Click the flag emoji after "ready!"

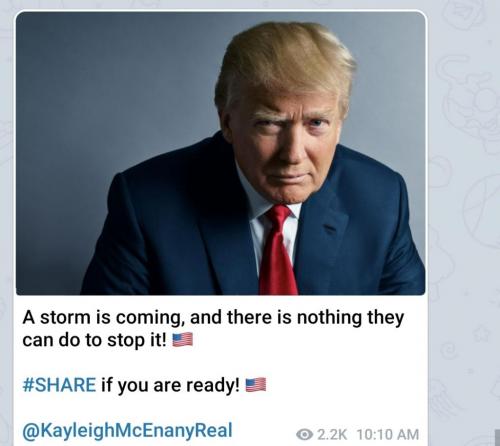click(x=256, y=385)
